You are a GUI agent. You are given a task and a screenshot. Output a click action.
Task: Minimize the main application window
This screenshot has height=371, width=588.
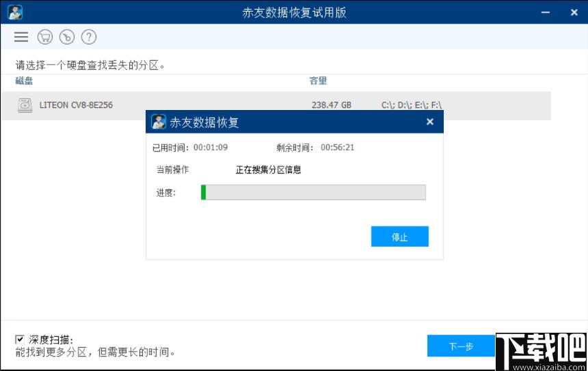coord(545,12)
